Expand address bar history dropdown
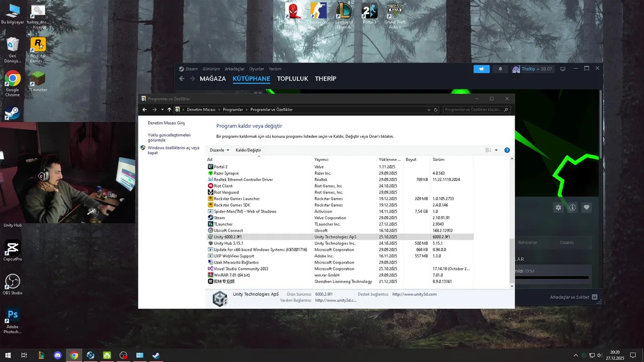644x362 pixels. pos(429,110)
